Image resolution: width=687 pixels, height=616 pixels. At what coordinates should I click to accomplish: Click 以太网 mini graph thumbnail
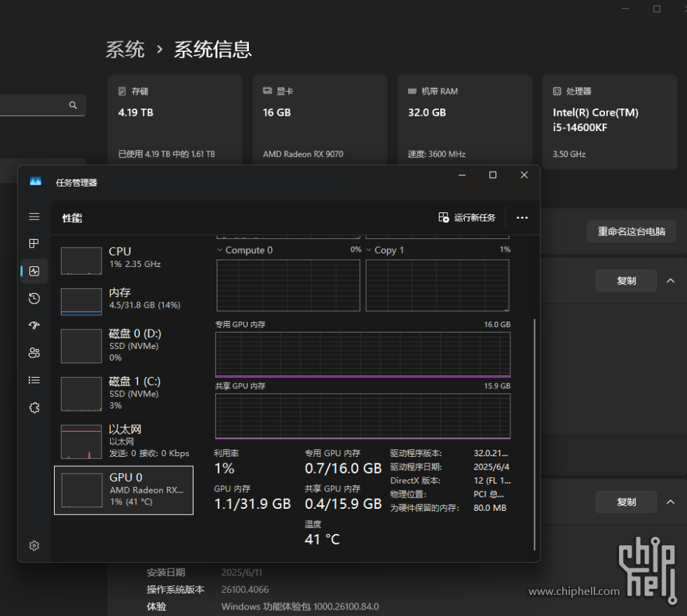point(81,442)
